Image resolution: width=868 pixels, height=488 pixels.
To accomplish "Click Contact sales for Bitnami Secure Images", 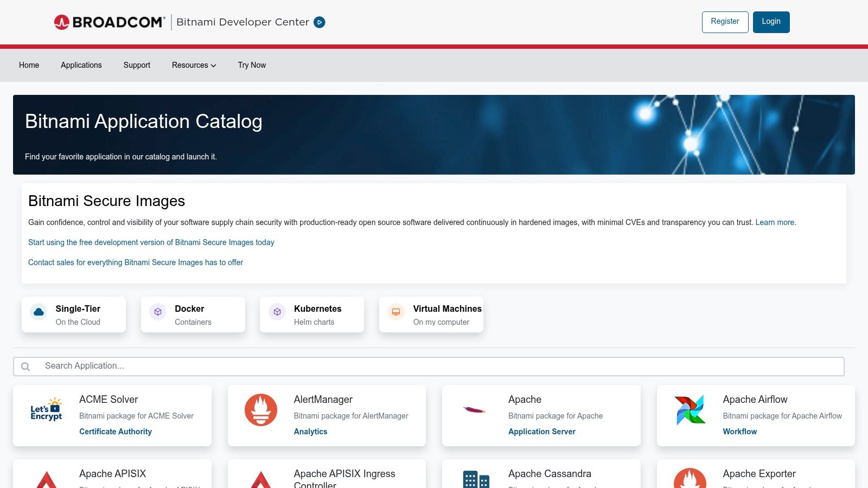I will [136, 262].
